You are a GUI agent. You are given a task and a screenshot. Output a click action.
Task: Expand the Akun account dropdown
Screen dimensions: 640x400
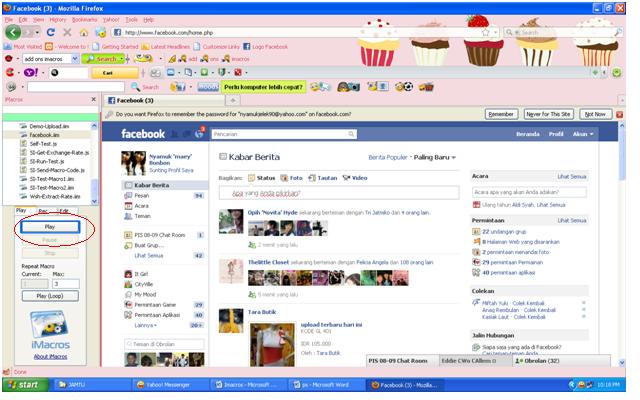point(583,134)
